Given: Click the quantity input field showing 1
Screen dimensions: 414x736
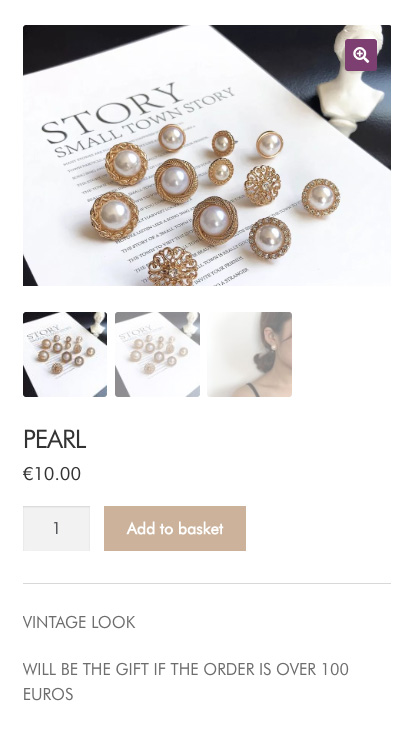Looking at the screenshot, I should pos(56,529).
